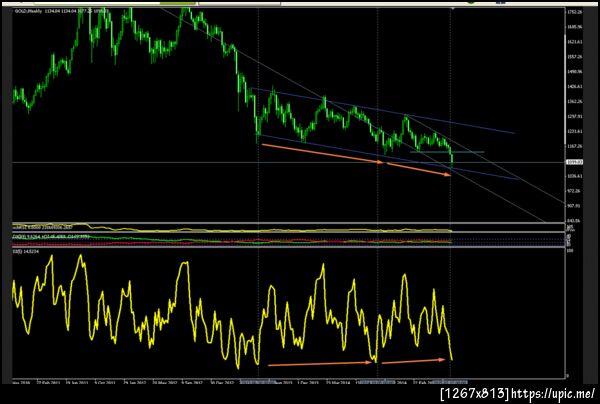
Task: Click the 1752.26 price axis label
Action: [575, 12]
